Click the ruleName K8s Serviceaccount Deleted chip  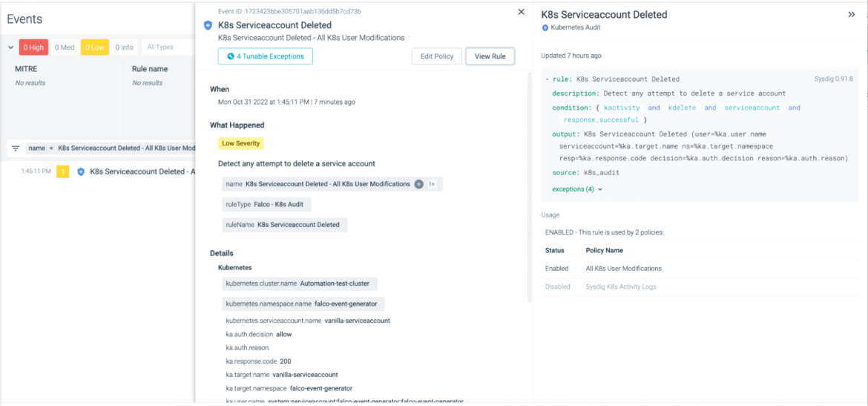285,225
